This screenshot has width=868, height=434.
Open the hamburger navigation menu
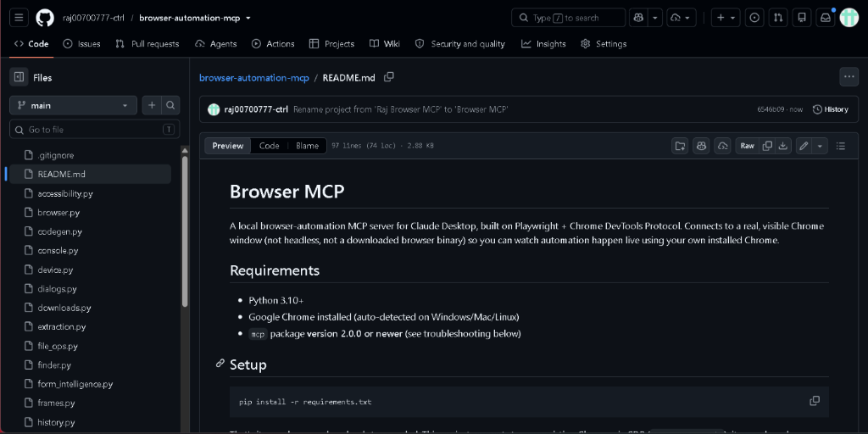tap(19, 18)
